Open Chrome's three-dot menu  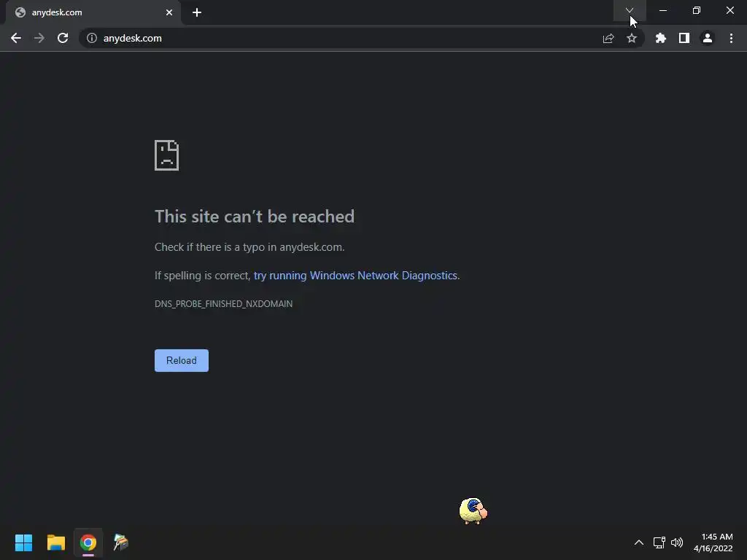coord(731,38)
